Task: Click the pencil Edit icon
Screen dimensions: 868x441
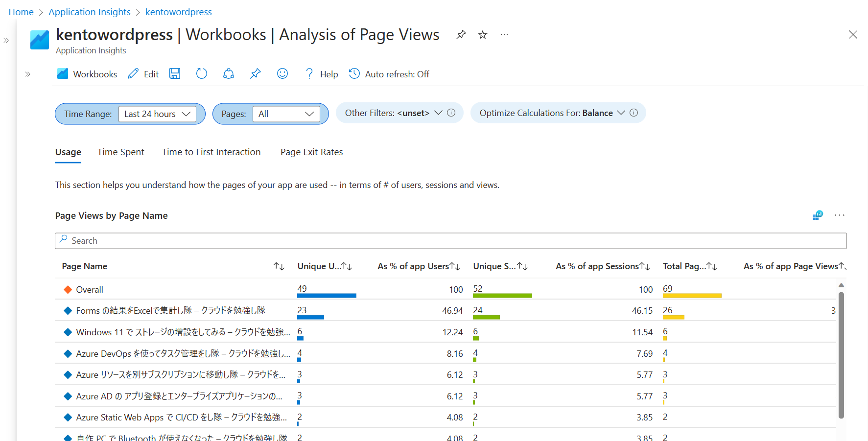Action: (x=133, y=74)
